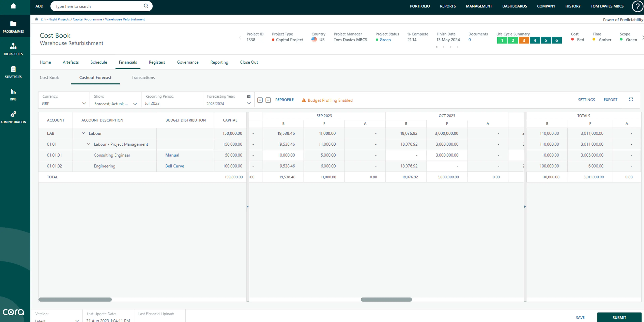Click the breadcrumb home icon
Viewport: 644px width, 322px height.
(37, 19)
